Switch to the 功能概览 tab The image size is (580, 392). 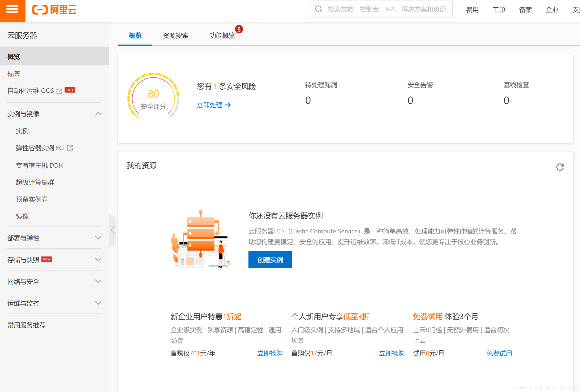222,35
